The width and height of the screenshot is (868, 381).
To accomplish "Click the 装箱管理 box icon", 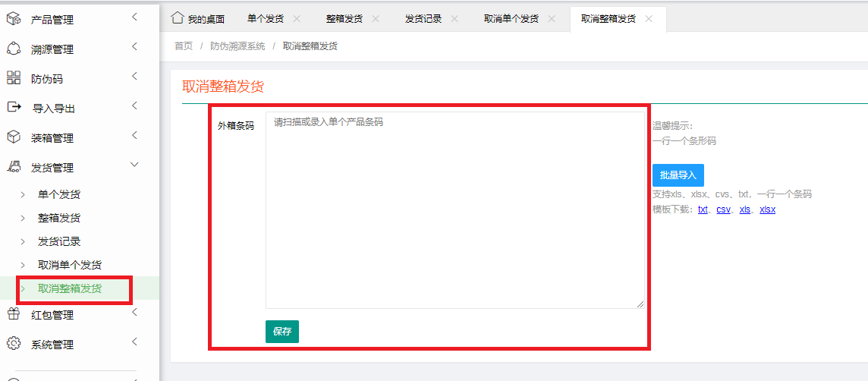I will click(14, 137).
